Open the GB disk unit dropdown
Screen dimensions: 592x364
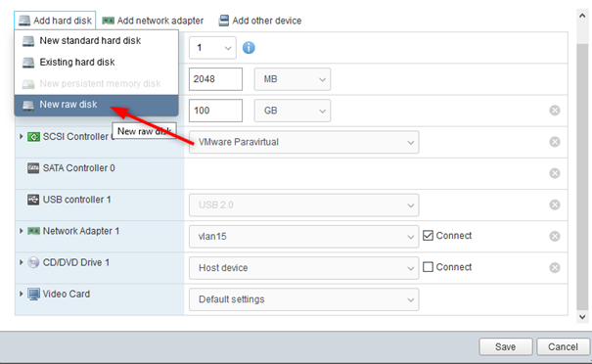pos(293,111)
